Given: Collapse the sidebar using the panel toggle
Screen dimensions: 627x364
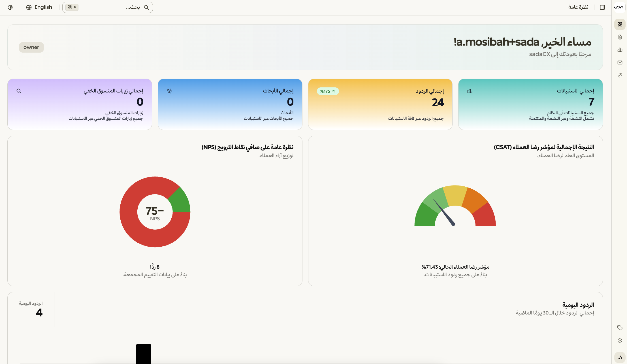Looking at the screenshot, I should click(602, 7).
